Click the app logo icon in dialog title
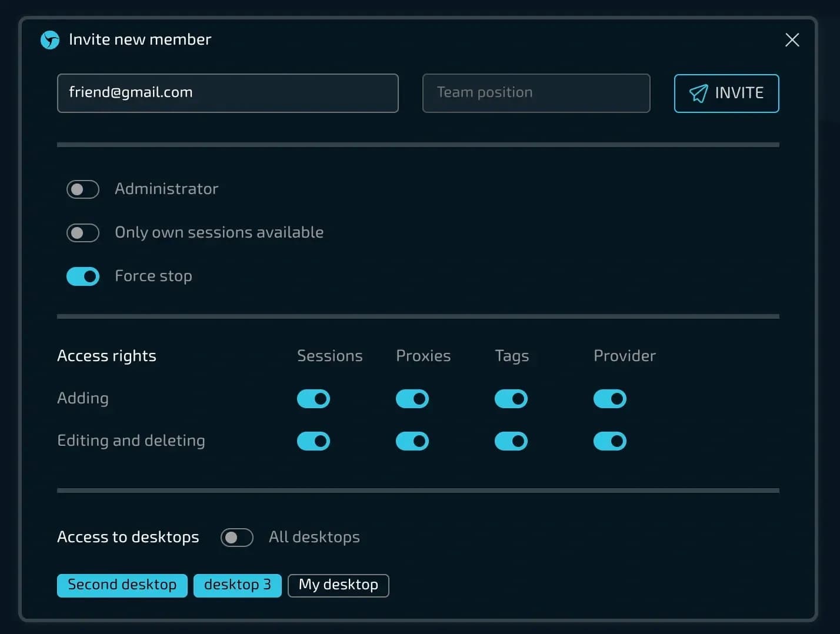Image resolution: width=840 pixels, height=634 pixels. [50, 40]
